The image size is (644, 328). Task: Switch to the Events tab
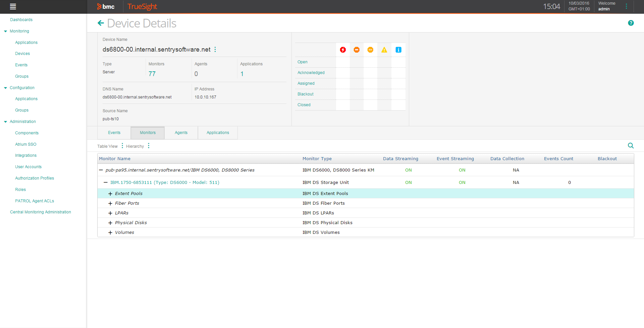(114, 133)
